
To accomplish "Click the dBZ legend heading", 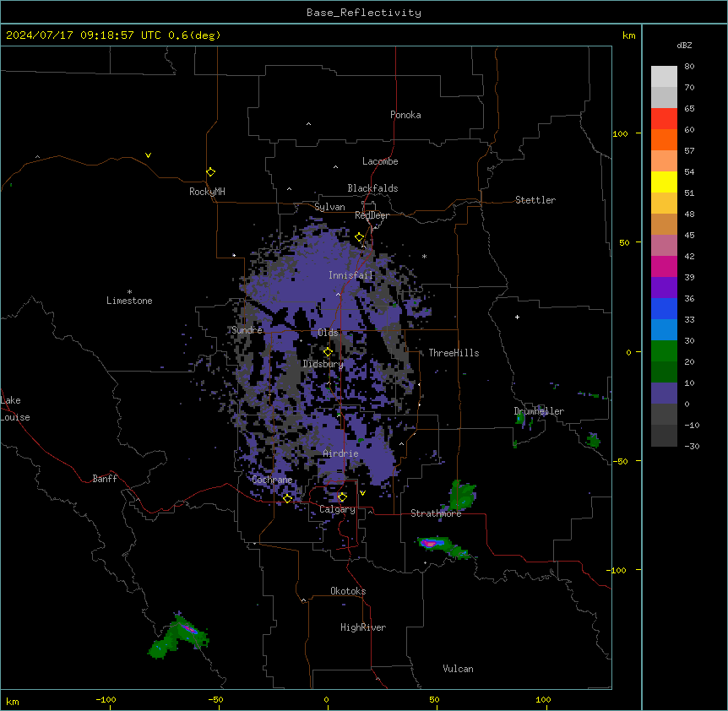I will coord(684,45).
